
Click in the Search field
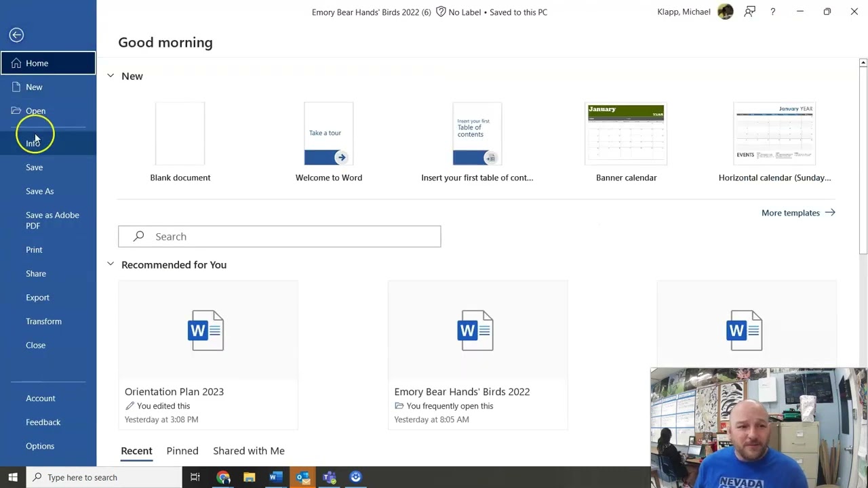279,237
